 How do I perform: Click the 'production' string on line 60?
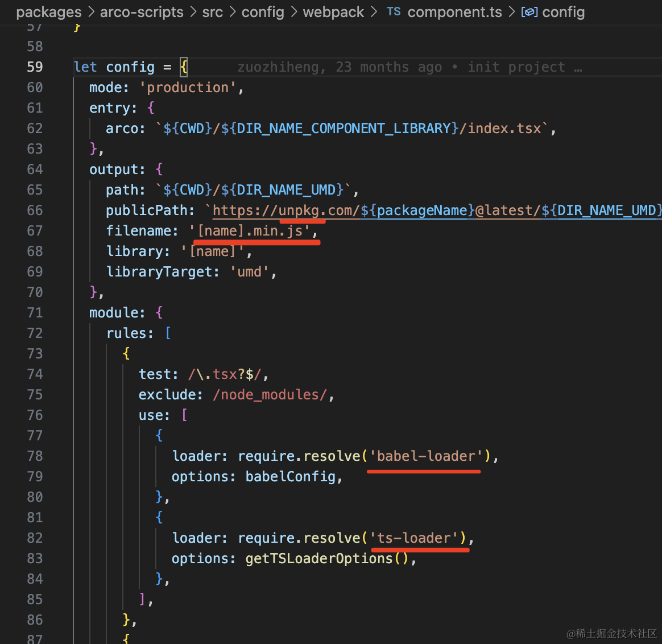tap(188, 88)
